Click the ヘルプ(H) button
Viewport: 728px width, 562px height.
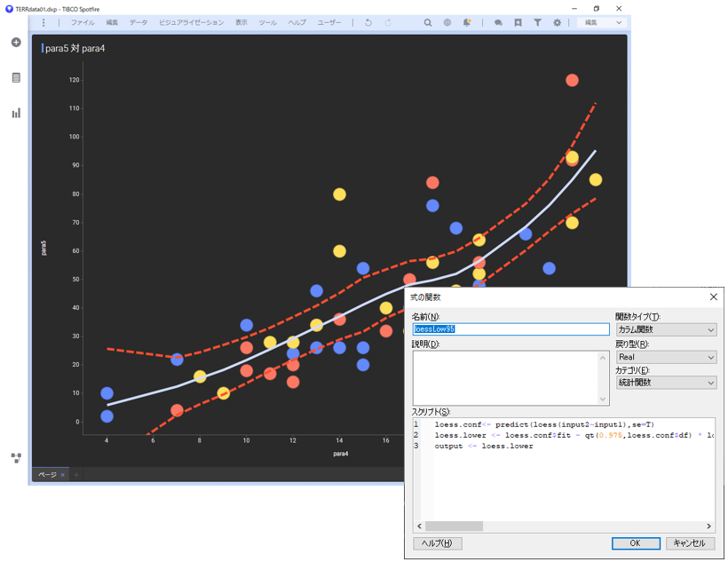coord(438,543)
